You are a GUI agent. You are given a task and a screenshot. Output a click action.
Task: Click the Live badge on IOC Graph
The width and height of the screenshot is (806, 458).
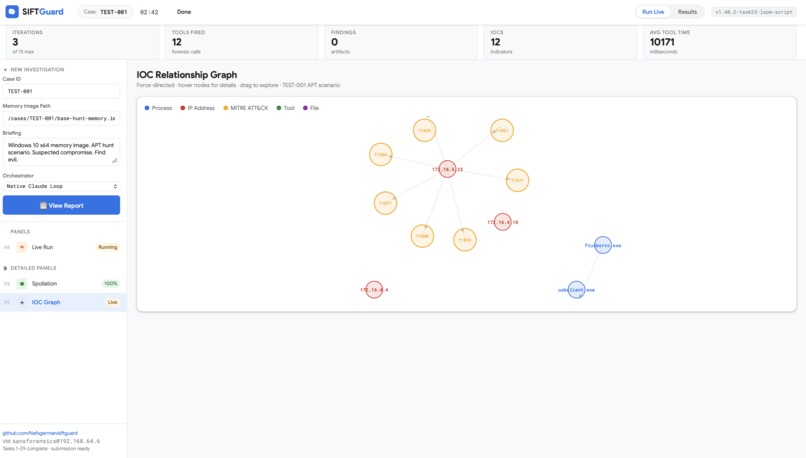pos(113,302)
